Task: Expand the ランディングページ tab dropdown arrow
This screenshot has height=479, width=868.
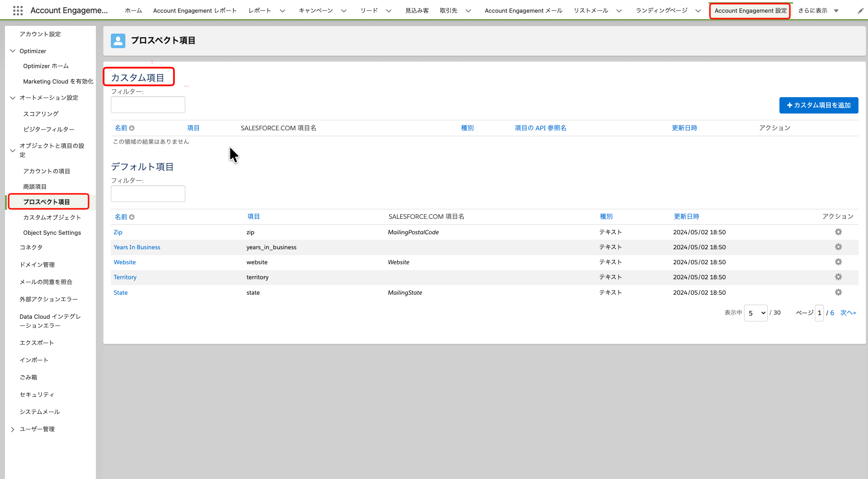Action: [698, 11]
